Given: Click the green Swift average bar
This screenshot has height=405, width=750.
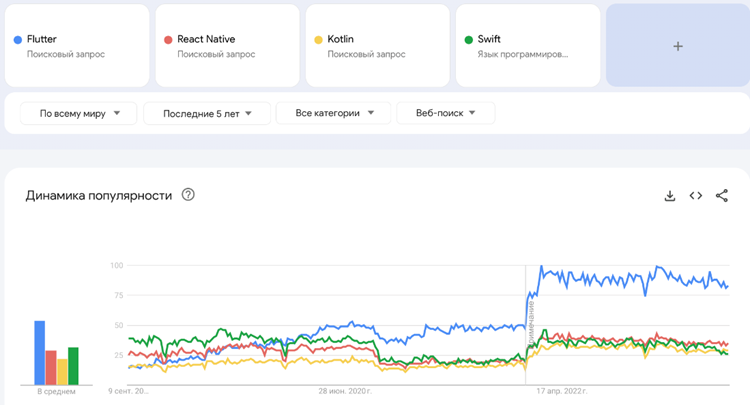Looking at the screenshot, I should pyautogui.click(x=73, y=366).
